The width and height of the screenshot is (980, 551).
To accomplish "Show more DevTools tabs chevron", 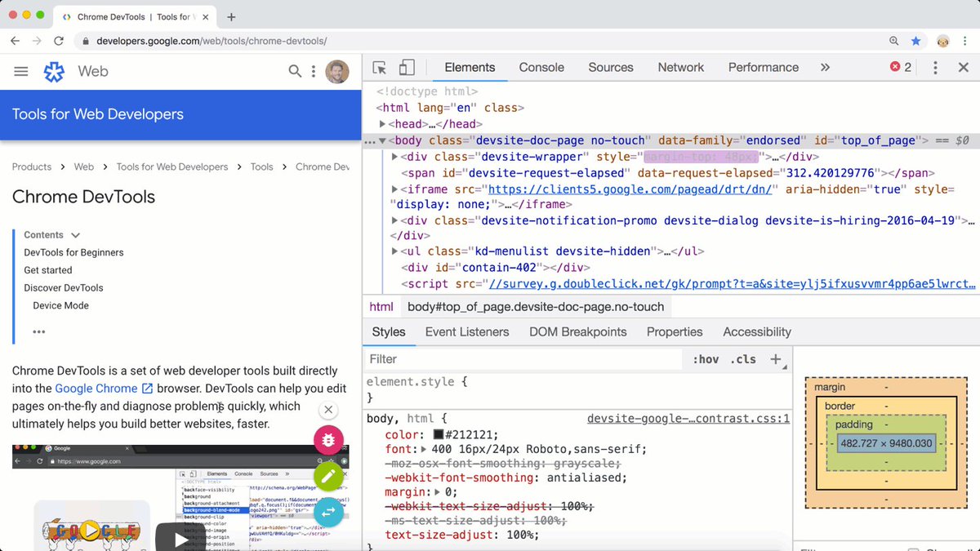I will (825, 68).
